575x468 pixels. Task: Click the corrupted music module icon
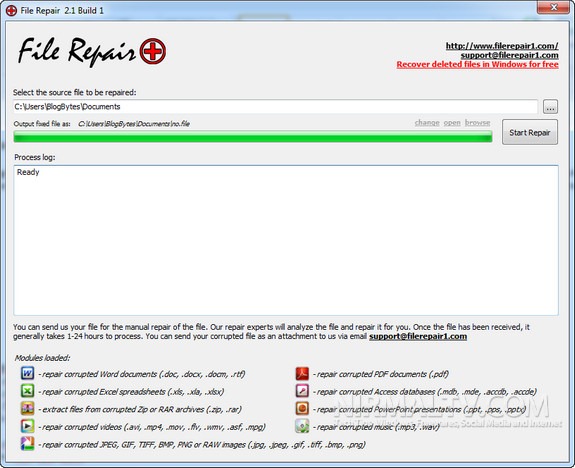(302, 426)
